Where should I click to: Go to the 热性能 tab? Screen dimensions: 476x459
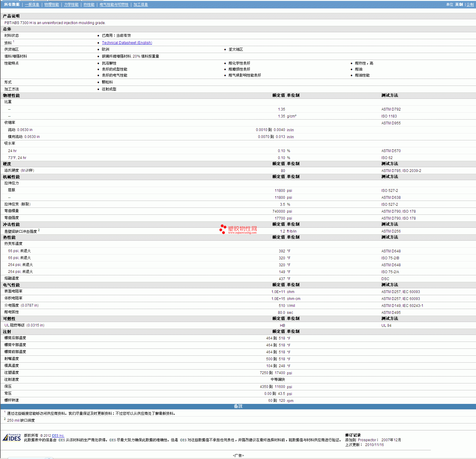point(89,5)
